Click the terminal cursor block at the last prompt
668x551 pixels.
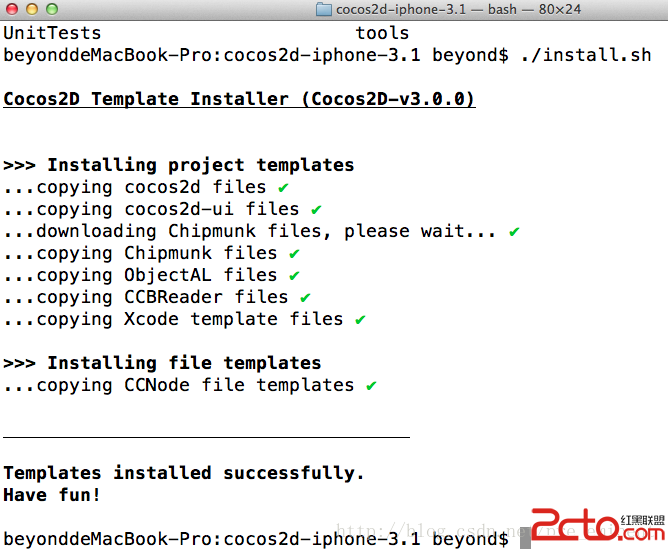click(x=524, y=540)
